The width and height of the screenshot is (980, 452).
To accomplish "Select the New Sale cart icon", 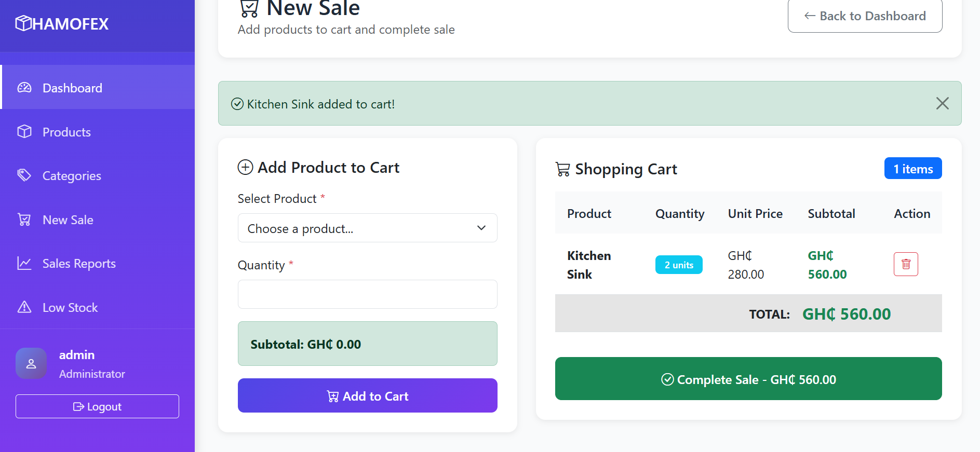I will click(x=24, y=220).
